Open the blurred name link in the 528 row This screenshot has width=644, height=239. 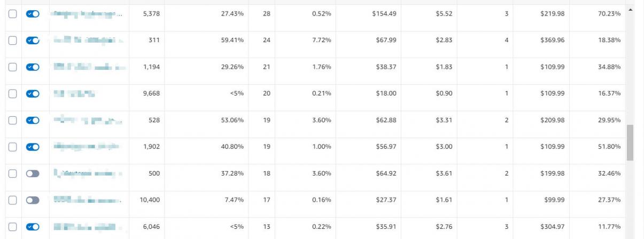pos(88,120)
